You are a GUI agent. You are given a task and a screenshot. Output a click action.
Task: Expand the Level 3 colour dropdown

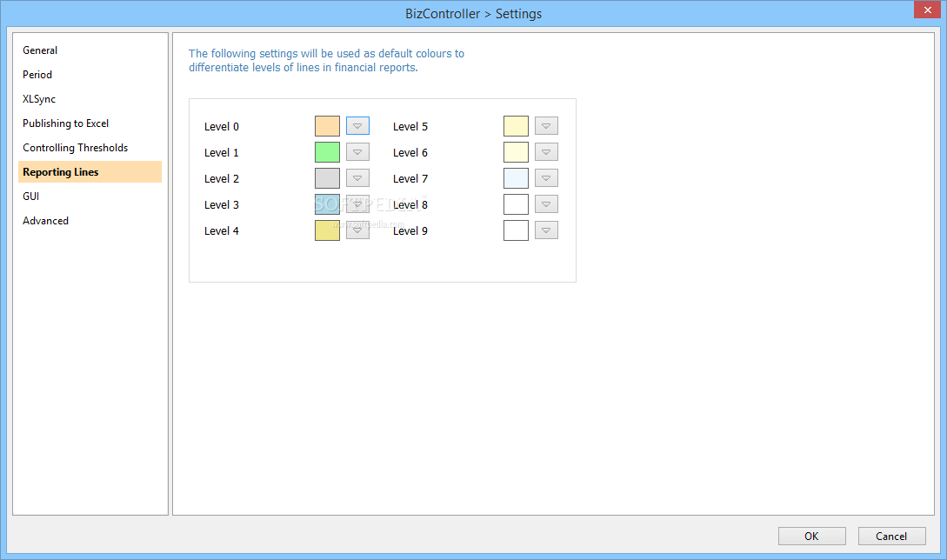coord(357,203)
